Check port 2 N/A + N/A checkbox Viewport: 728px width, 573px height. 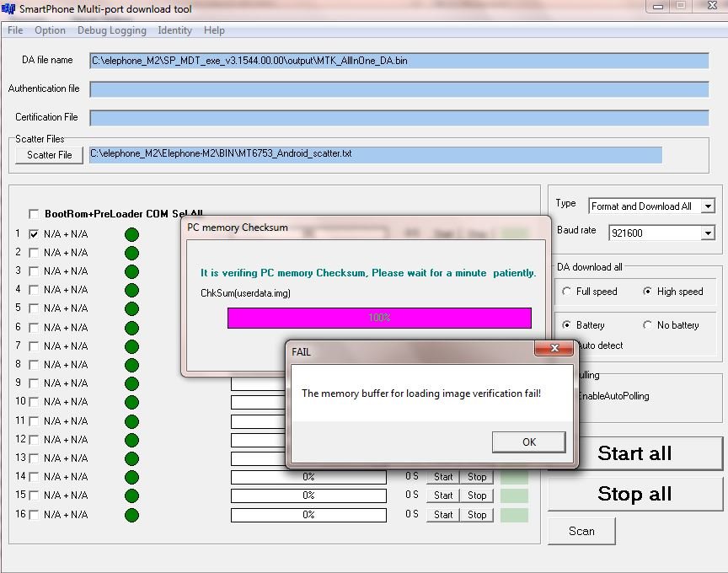coord(34,253)
